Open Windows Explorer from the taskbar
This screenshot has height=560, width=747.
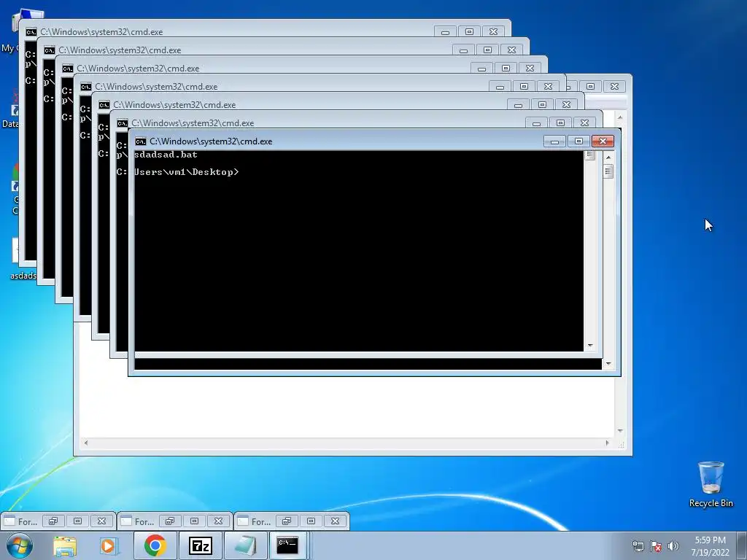coord(65,546)
